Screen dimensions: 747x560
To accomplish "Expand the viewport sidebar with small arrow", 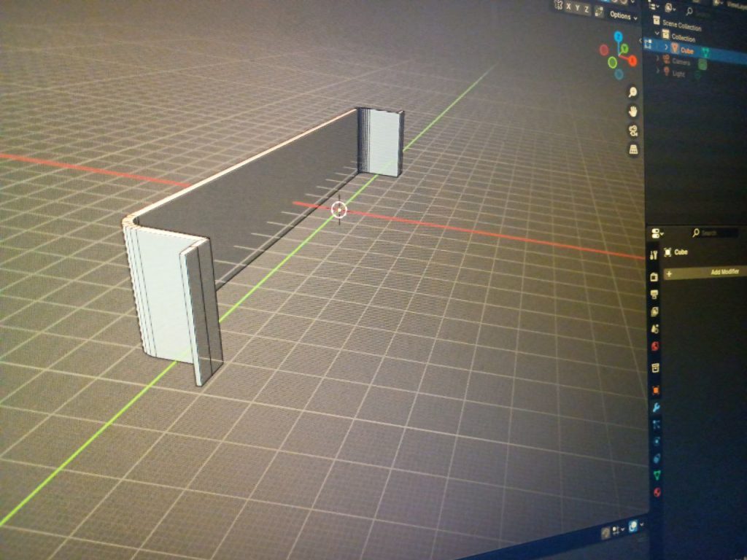I will coord(640,41).
